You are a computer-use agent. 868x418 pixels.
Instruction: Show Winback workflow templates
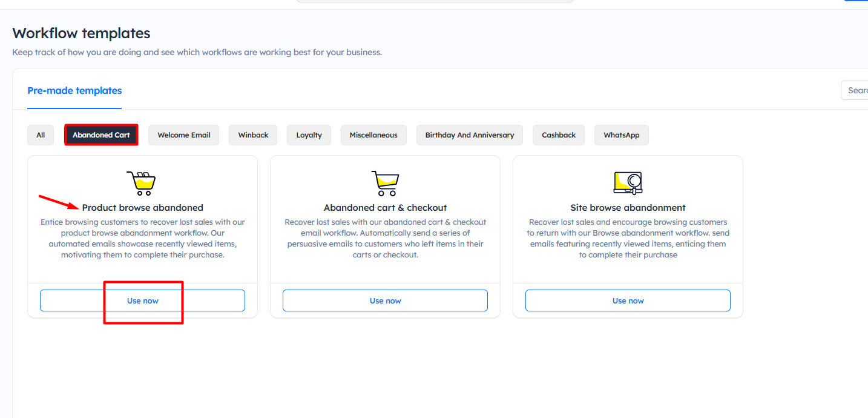click(x=253, y=135)
